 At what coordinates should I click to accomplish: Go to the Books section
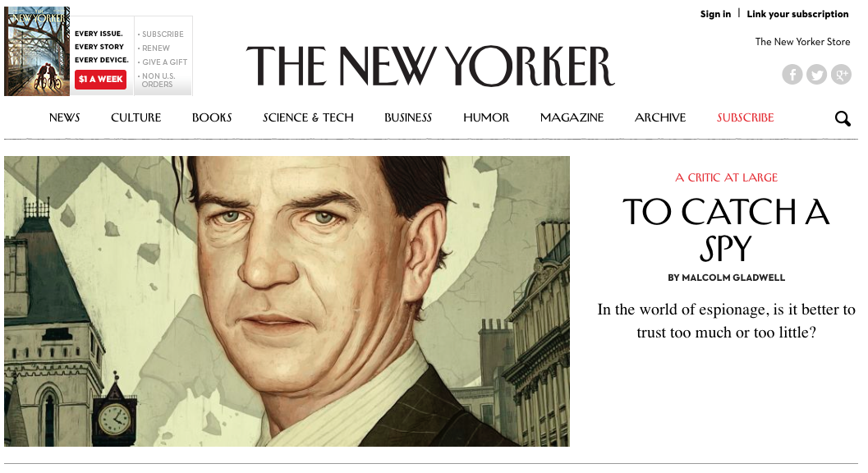[x=212, y=117]
